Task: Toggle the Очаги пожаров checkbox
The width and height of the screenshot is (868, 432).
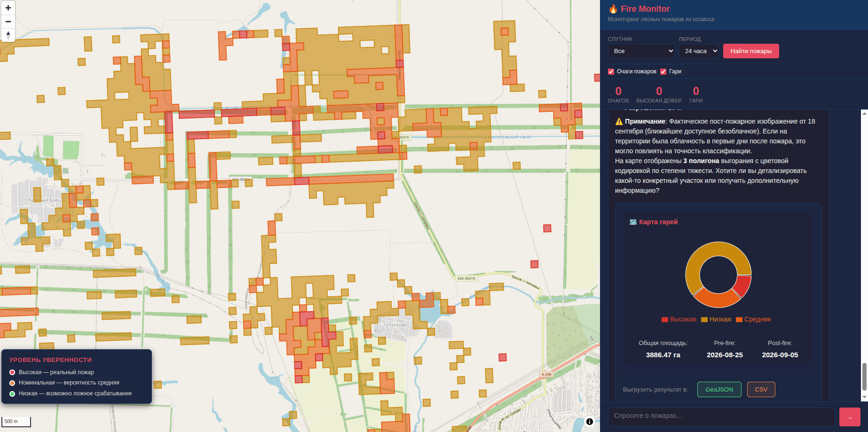Action: tap(611, 71)
